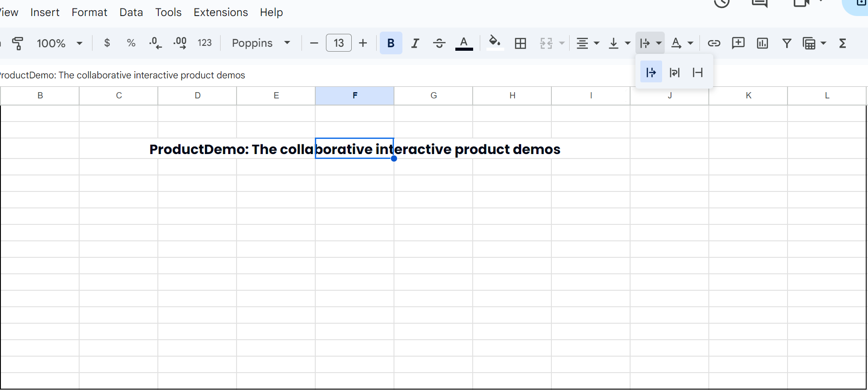
Task: Open the text color picker
Action: pyautogui.click(x=464, y=44)
